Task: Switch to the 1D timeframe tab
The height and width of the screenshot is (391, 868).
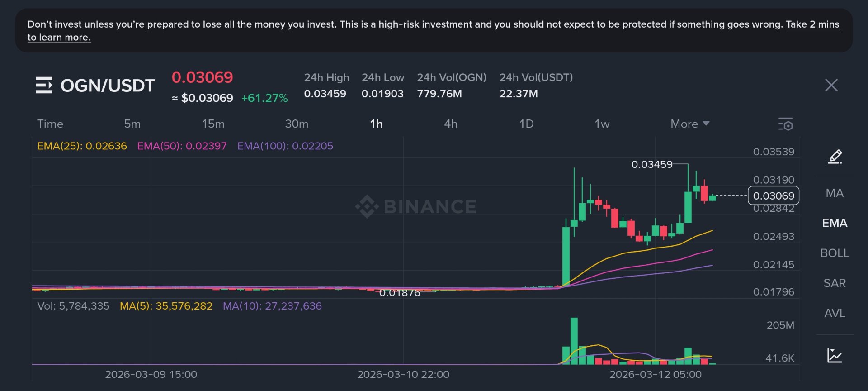Action: click(x=527, y=124)
